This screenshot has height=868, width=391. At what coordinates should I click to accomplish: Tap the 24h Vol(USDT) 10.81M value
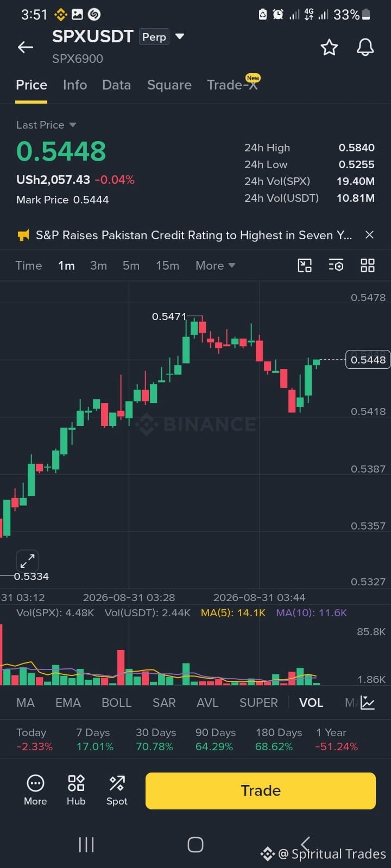pos(355,198)
